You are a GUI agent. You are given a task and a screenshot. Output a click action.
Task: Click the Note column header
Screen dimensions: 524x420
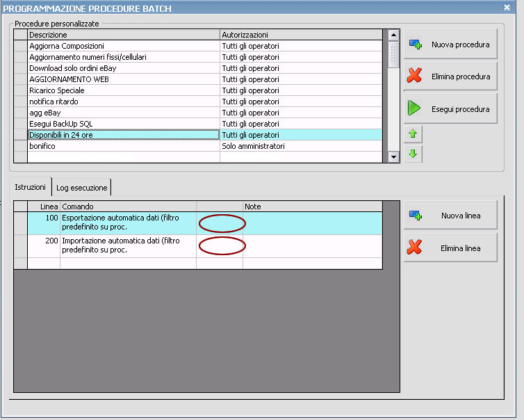click(x=313, y=207)
